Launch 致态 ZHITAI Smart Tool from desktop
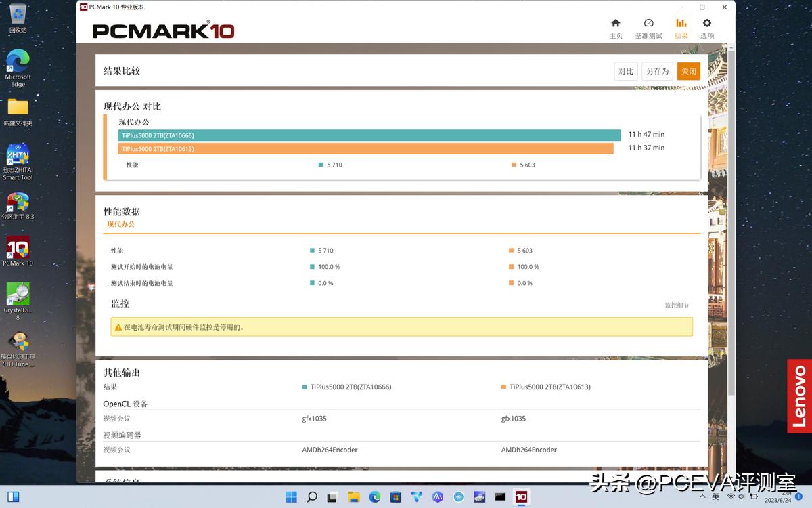The width and height of the screenshot is (812, 508). click(x=18, y=161)
